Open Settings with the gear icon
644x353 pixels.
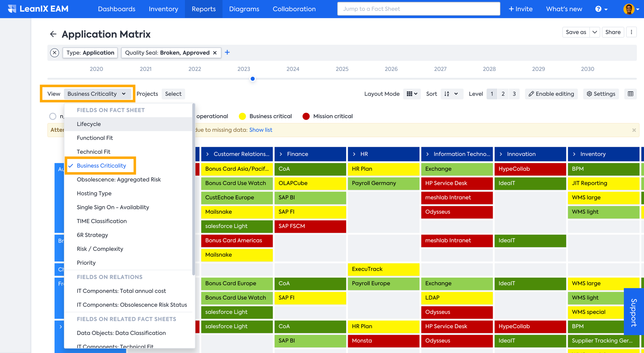click(601, 94)
